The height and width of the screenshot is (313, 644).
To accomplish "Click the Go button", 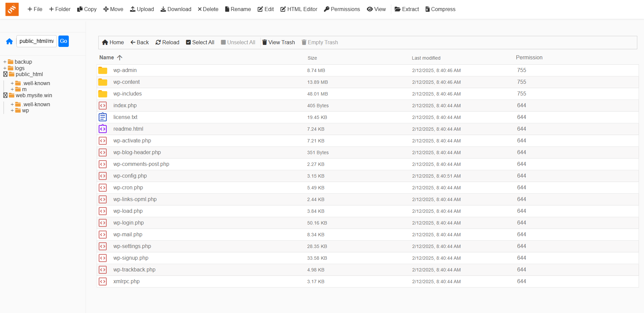I will [x=63, y=41].
